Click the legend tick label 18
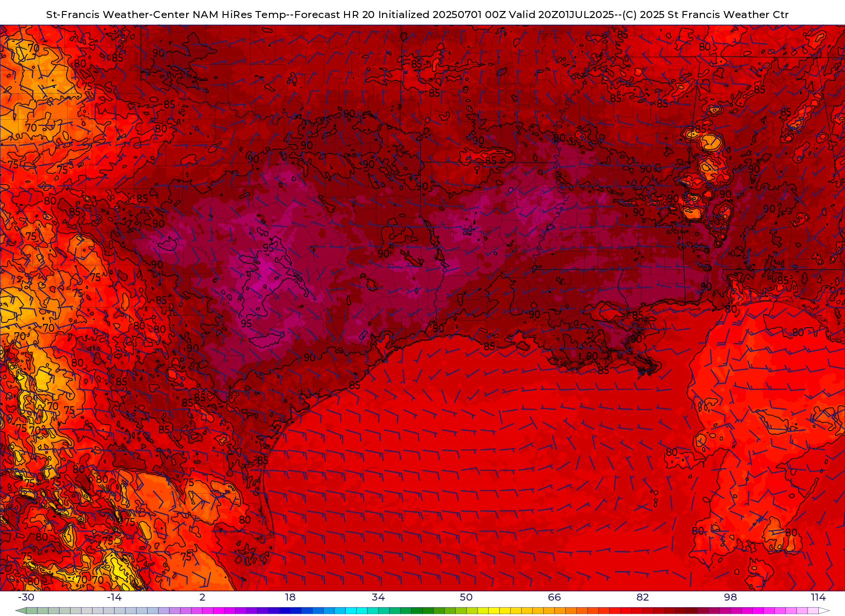 click(290, 597)
